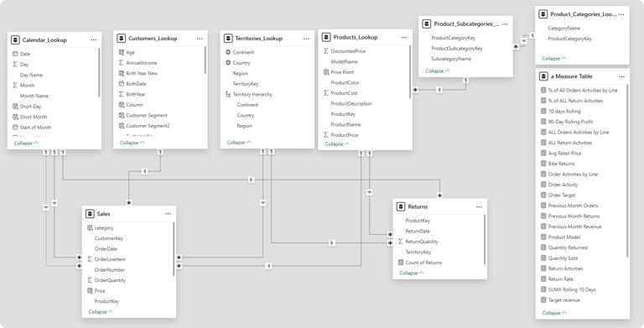
Task: Collapse the a Measure Table card
Action: pos(554,313)
